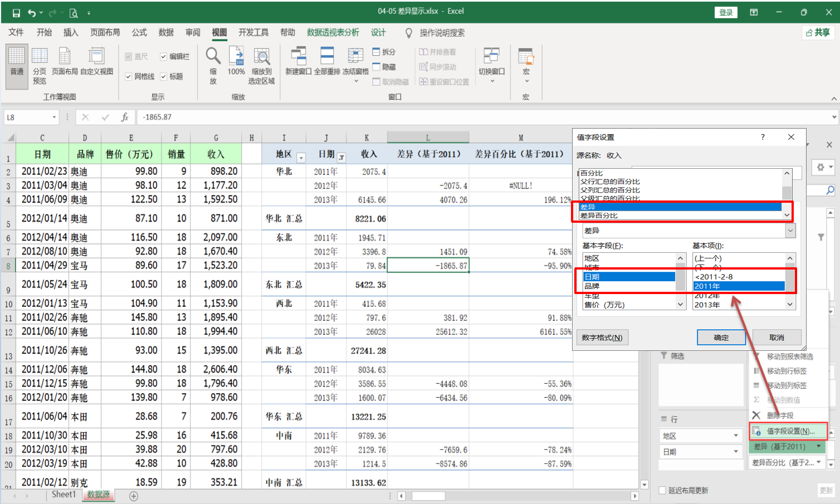Open 差异 (基于2011) value field dropdown
This screenshot has width=840, height=504.
818,447
